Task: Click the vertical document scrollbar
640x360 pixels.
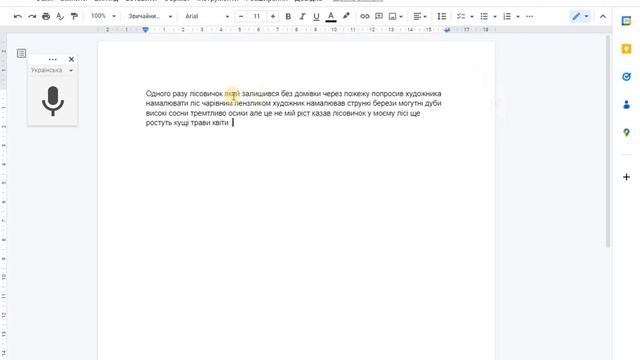Action: (x=608, y=141)
